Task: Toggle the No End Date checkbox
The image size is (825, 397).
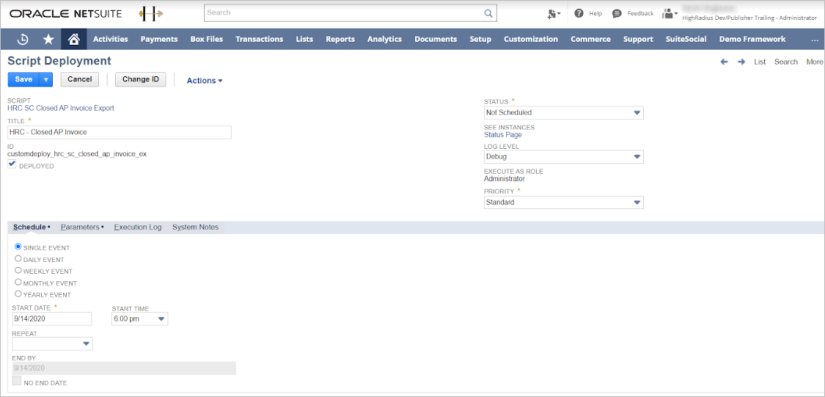Action: point(16,381)
